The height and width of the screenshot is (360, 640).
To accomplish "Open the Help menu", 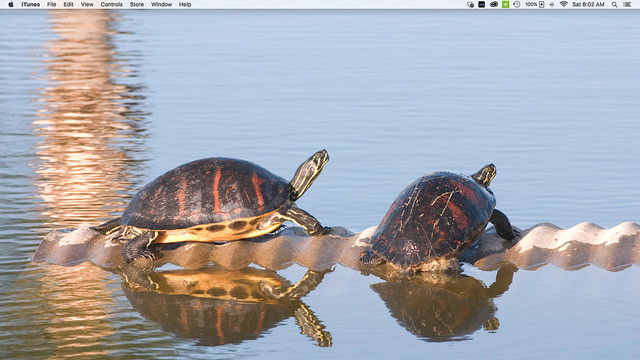I will click(x=185, y=4).
